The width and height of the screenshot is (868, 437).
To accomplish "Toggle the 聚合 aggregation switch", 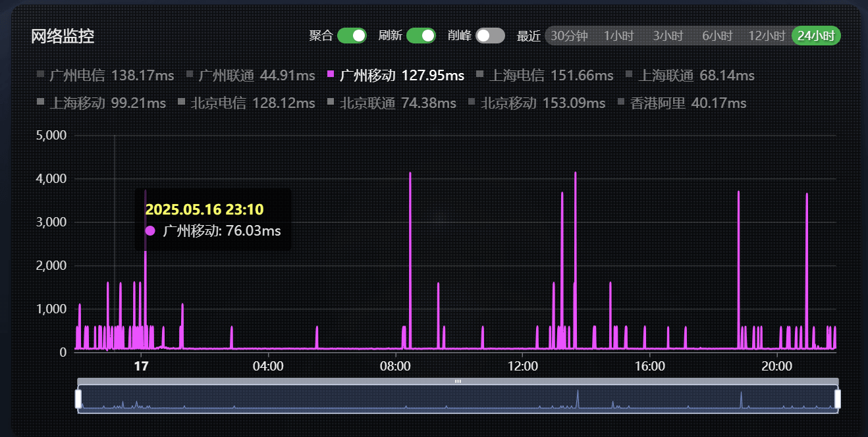I will 352,36.
